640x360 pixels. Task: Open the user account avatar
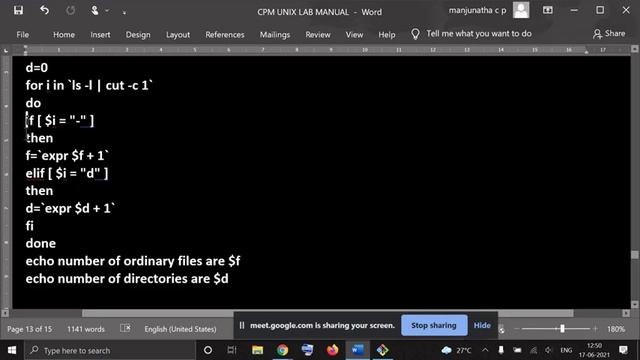click(521, 10)
